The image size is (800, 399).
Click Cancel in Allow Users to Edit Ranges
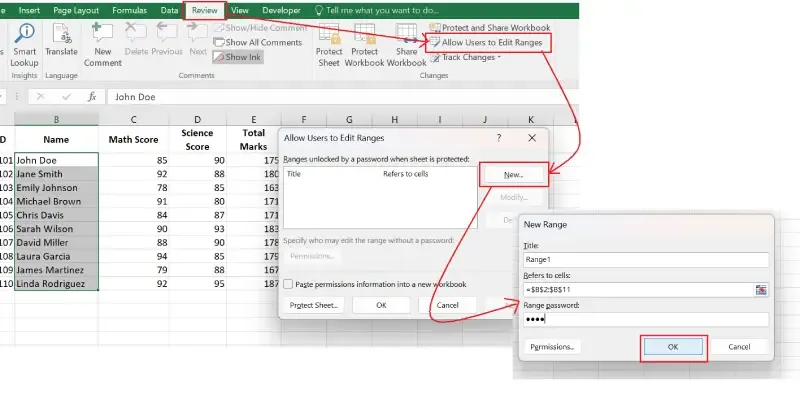pos(447,305)
